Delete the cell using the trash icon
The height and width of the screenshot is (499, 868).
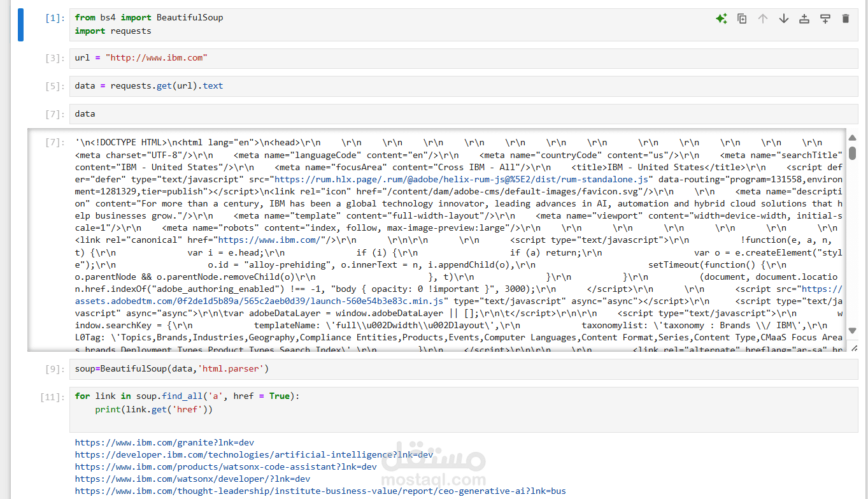coord(846,19)
